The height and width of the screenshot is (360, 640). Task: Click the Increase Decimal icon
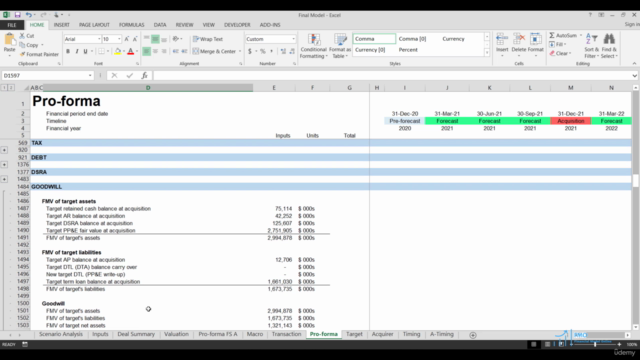pos(283,51)
